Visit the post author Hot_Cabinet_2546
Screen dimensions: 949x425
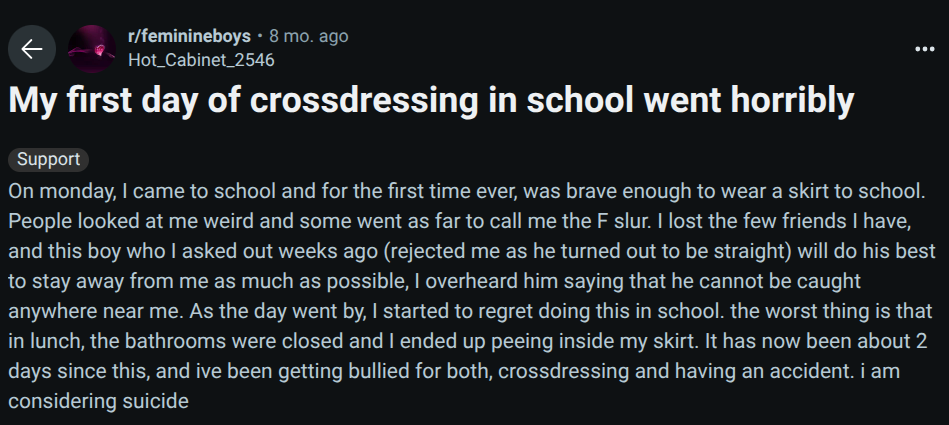coord(201,60)
